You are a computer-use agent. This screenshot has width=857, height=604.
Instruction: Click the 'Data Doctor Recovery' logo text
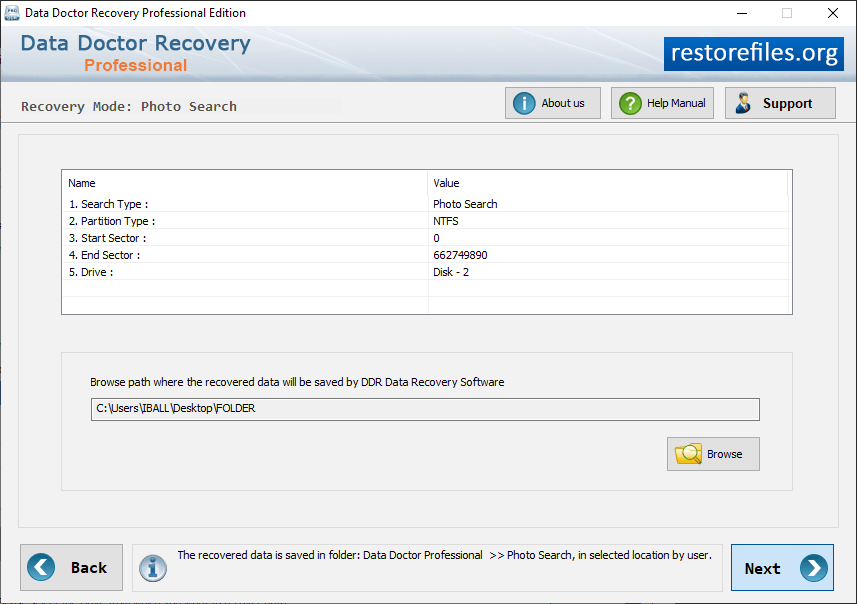[136, 43]
